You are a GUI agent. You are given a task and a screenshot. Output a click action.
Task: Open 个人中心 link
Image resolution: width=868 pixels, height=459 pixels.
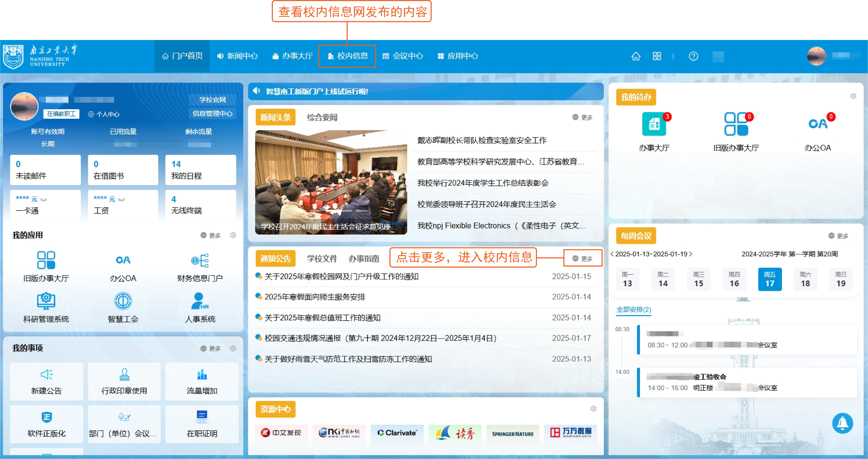(x=104, y=114)
